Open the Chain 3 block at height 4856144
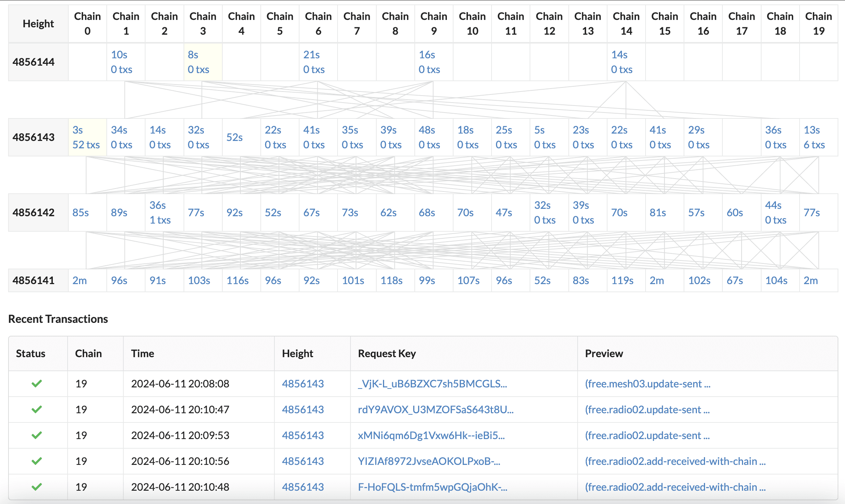Viewport: 845px width, 504px height. click(x=198, y=62)
